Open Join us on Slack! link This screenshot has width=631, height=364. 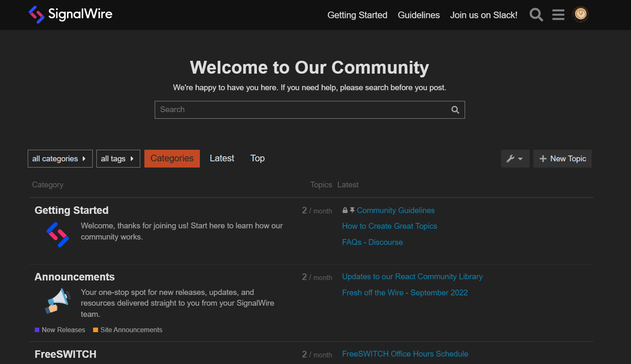coord(484,15)
